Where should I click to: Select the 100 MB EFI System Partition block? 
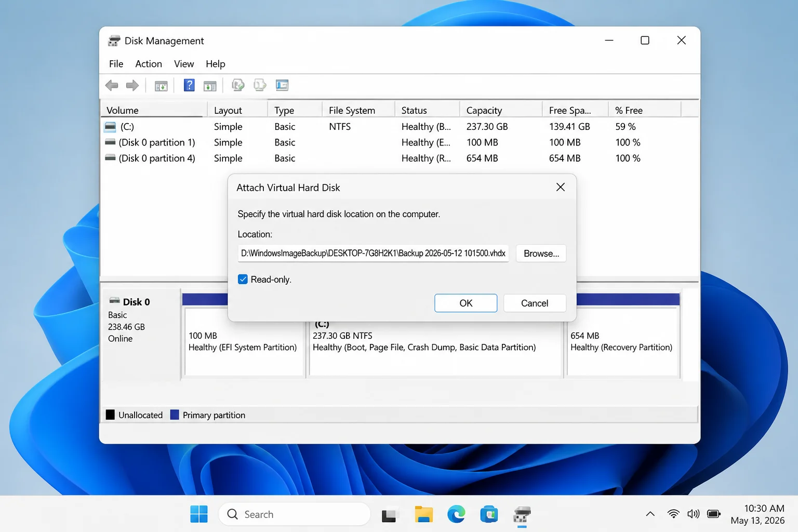pos(244,341)
